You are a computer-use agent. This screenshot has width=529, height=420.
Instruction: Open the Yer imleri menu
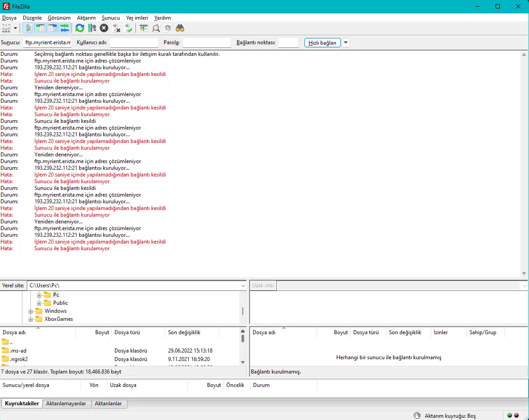(x=137, y=18)
